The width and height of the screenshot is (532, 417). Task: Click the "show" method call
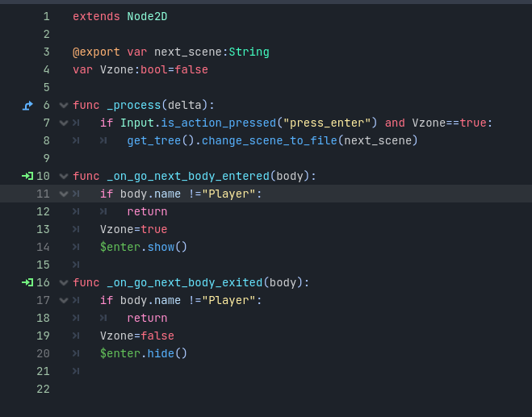(161, 247)
